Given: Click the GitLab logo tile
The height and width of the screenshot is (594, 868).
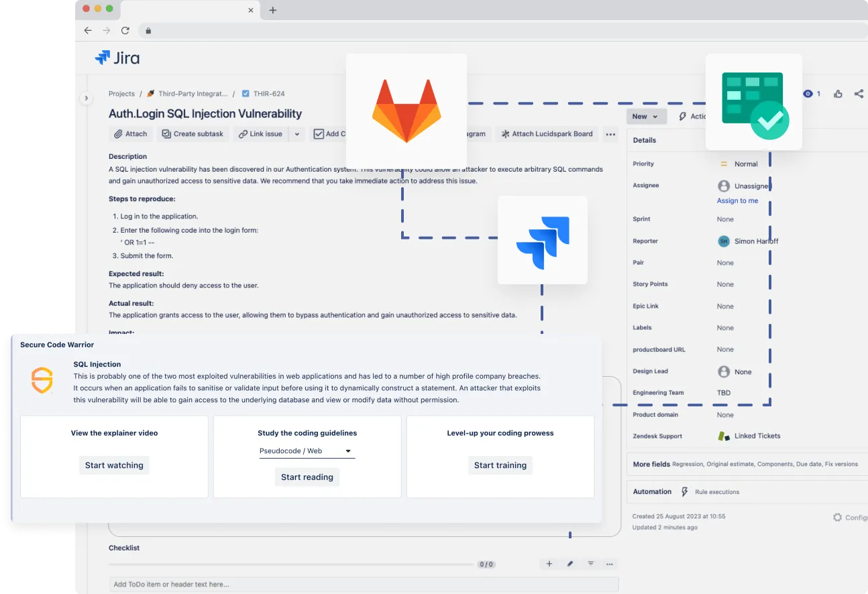Looking at the screenshot, I should point(406,111).
